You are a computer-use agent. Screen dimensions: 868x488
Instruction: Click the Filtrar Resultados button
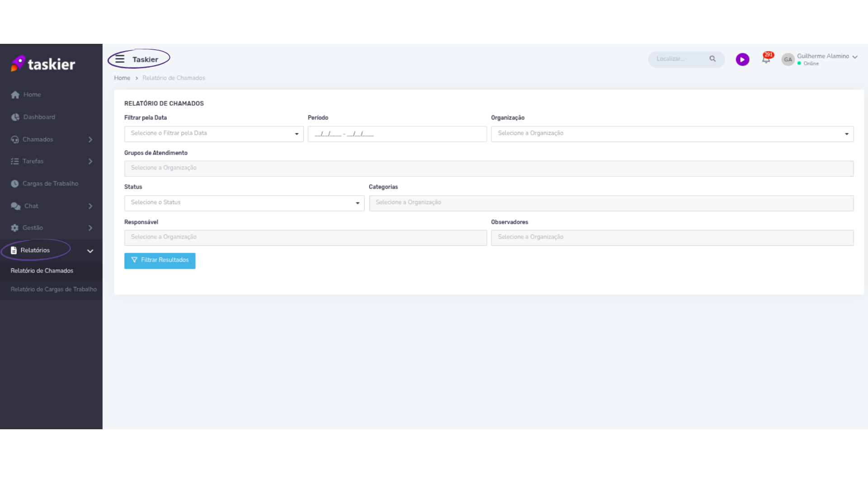[x=160, y=260]
